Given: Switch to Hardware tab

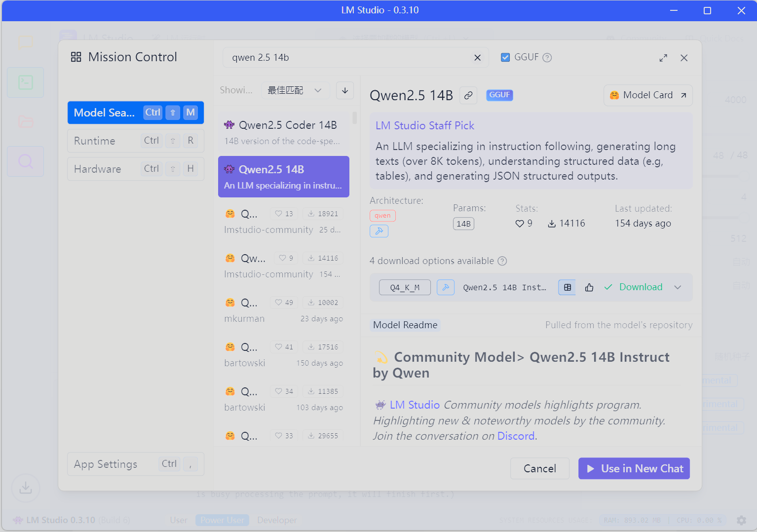Looking at the screenshot, I should [136, 169].
